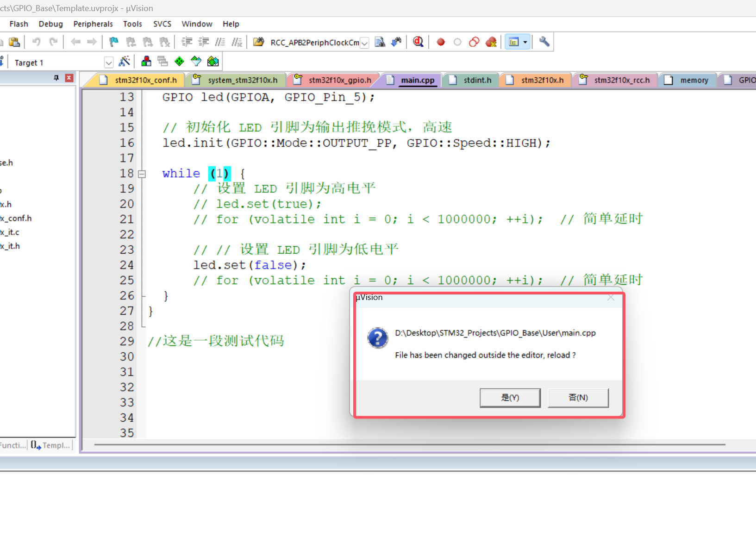Open the SVCS menu
Viewport: 756px width, 537px height.
point(162,24)
